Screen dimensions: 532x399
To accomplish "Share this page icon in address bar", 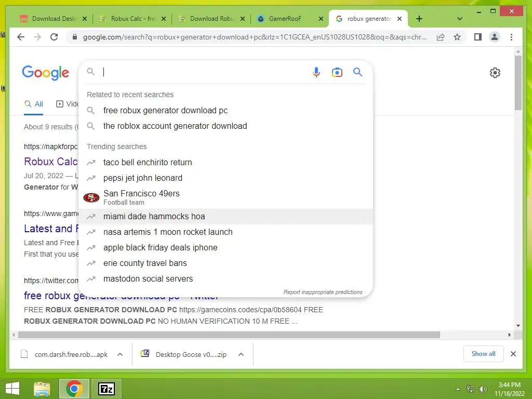I will (x=441, y=37).
